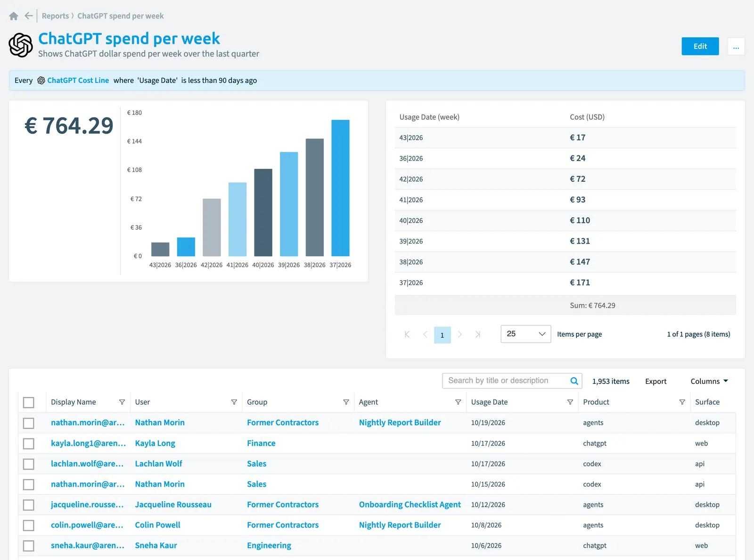Open the Agent column filter
The width and height of the screenshot is (754, 560).
pyautogui.click(x=458, y=402)
